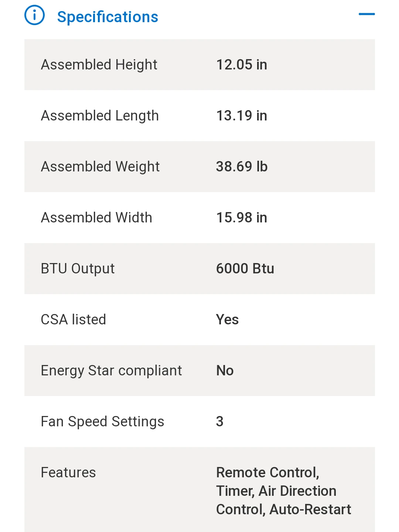This screenshot has width=399, height=532.
Task: Collapse the Specifications section via minus icon
Action: (x=366, y=14)
